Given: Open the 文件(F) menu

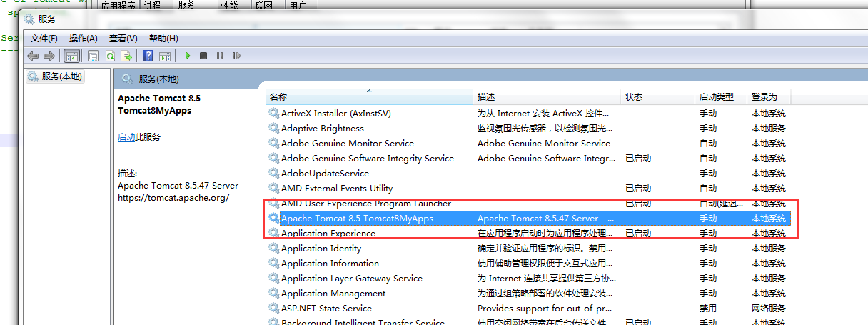Looking at the screenshot, I should tap(44, 39).
